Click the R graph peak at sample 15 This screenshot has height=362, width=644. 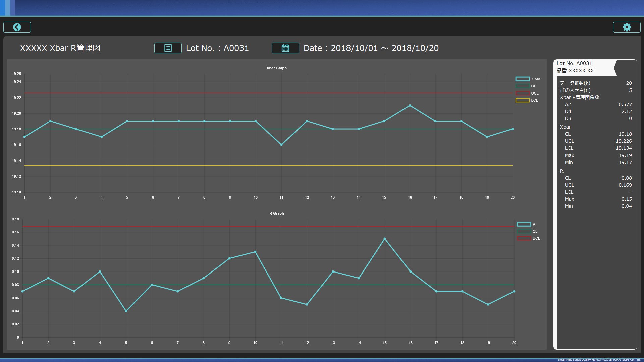pos(385,239)
